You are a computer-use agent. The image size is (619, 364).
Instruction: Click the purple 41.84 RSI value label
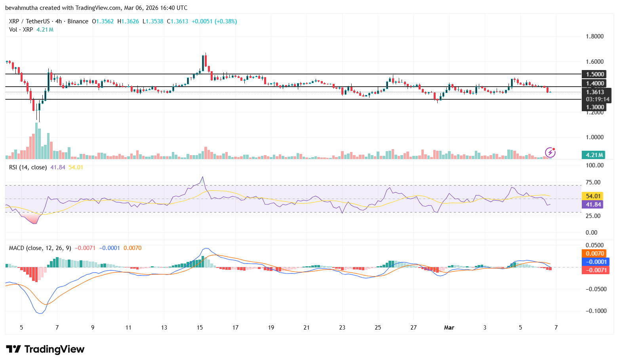[593, 204]
